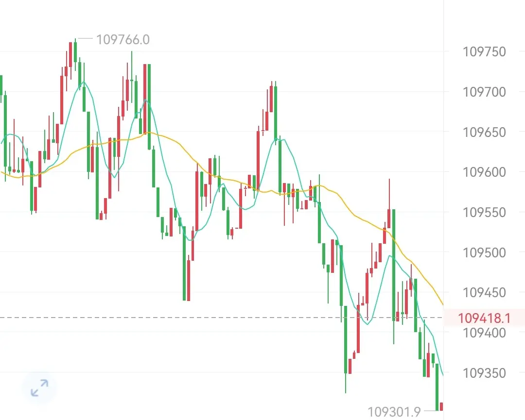This screenshot has width=525, height=420.
Task: Click the 109700 price axis label
Action: pos(484,92)
